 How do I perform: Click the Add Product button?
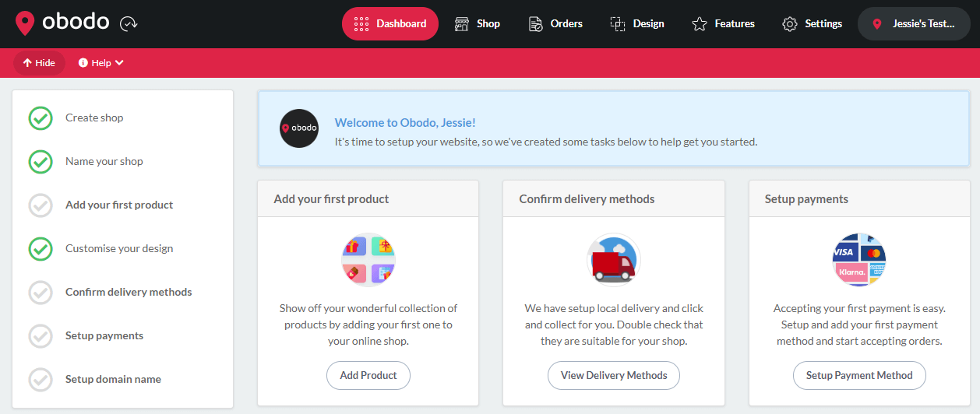pos(368,375)
